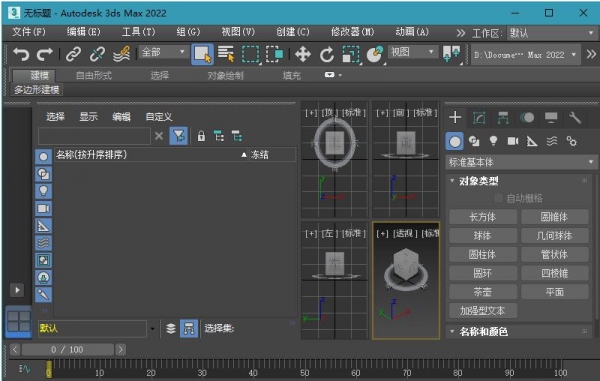The height and width of the screenshot is (381, 600).
Task: Select Systems category in Create panel
Action: [x=572, y=141]
